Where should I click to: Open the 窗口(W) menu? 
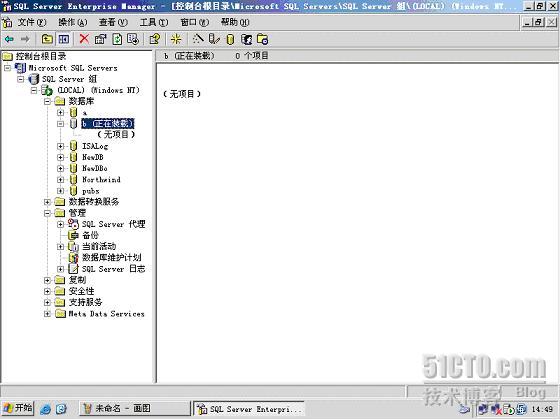pos(195,22)
